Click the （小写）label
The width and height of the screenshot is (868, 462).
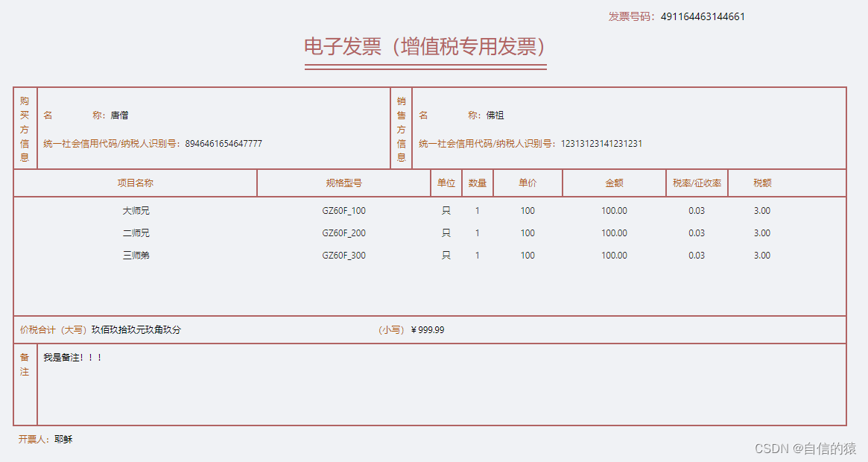point(391,329)
